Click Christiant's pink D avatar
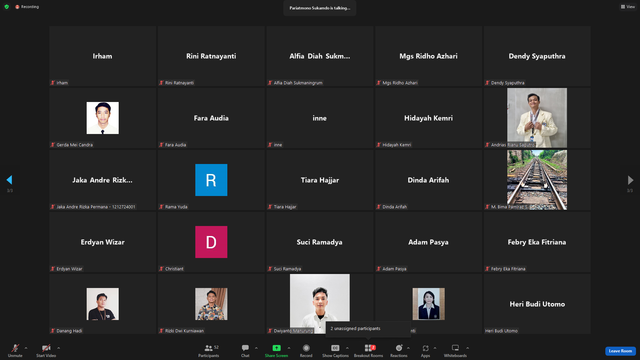 coord(211,242)
